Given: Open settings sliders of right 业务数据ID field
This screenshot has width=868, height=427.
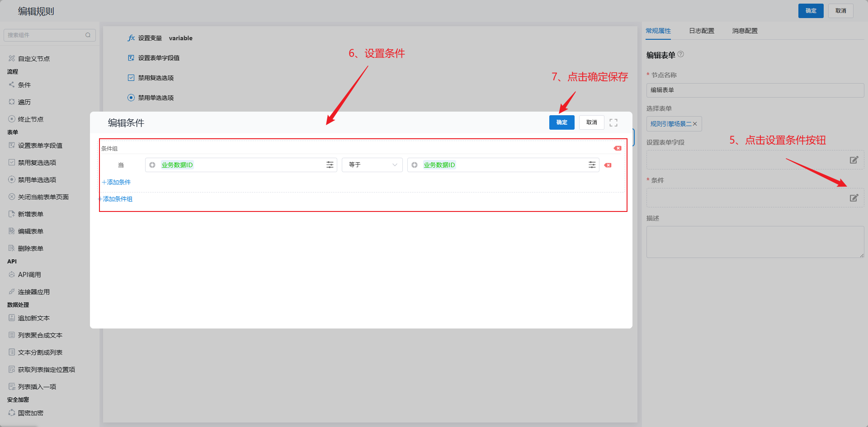Looking at the screenshot, I should tap(592, 165).
